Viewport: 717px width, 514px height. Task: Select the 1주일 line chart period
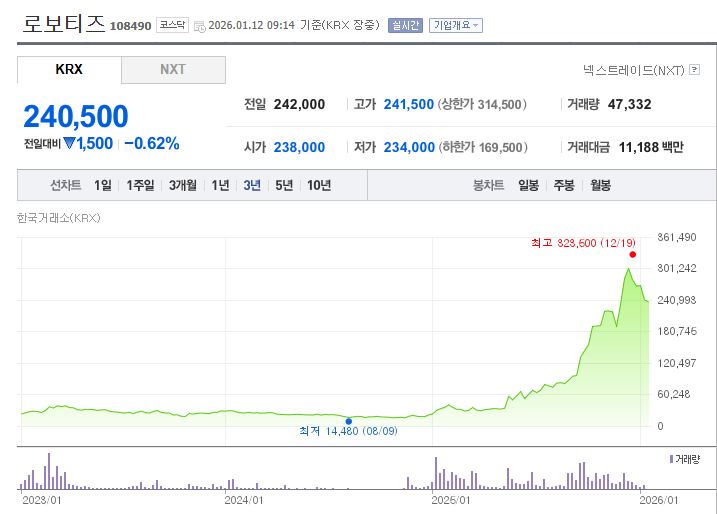tap(140, 185)
